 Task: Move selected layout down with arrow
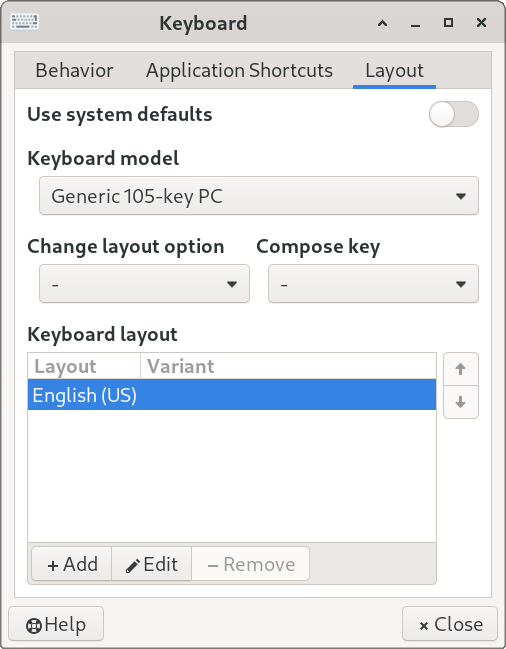tap(460, 402)
